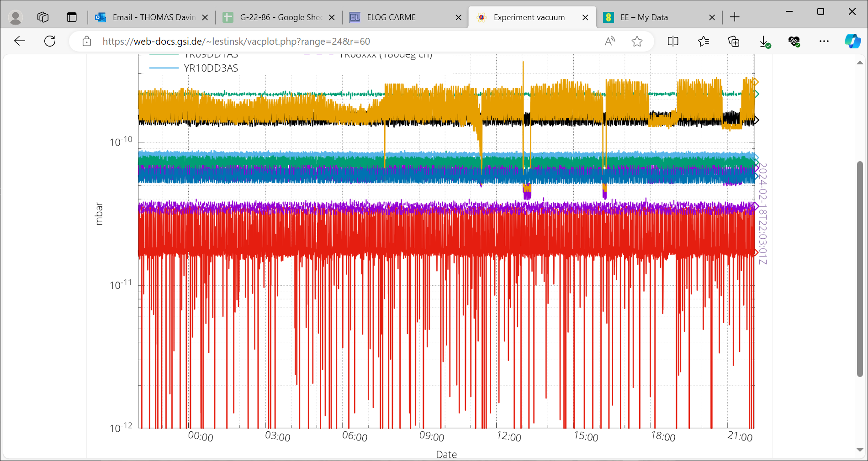Click the 12:00 time axis label
Viewport: 868px width, 461px height.
coord(509,437)
